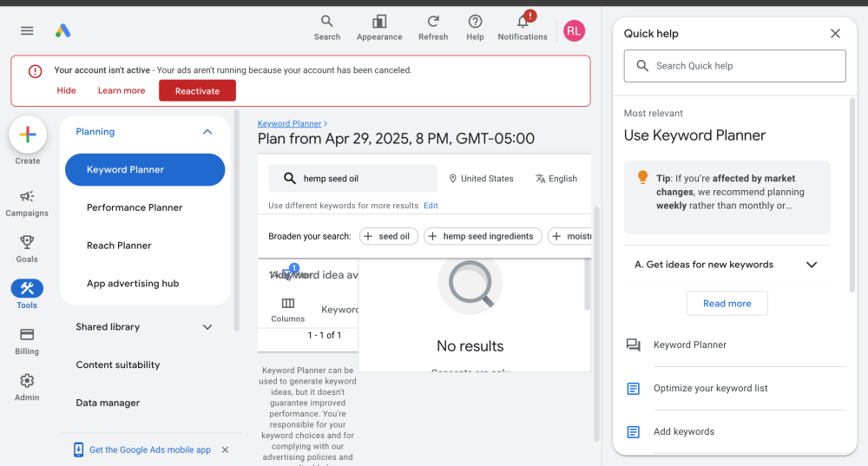Add 'seed oil' broaden search chip
This screenshot has width=868, height=466.
coord(389,236)
